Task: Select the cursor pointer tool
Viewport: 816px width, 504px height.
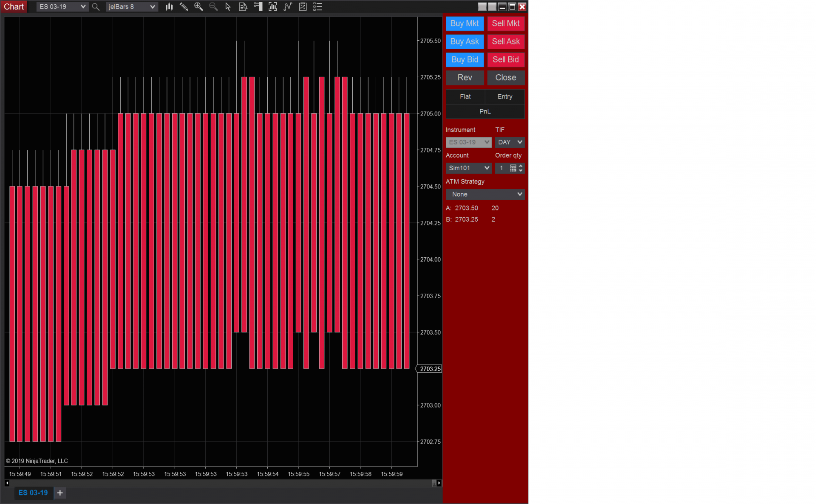Action: [228, 6]
